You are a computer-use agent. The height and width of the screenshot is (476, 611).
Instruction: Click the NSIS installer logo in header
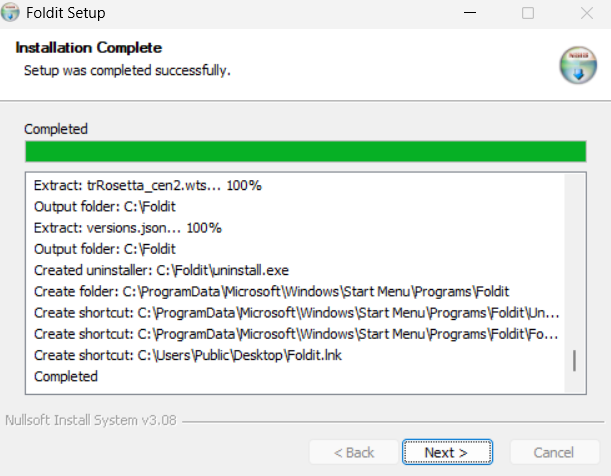click(x=578, y=65)
